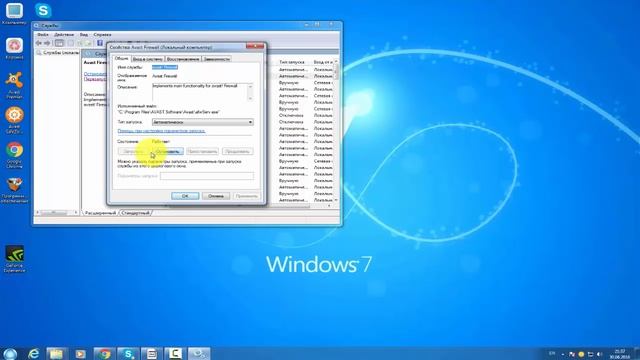Click the Camtasia C taskbar icon

[x=175, y=353]
